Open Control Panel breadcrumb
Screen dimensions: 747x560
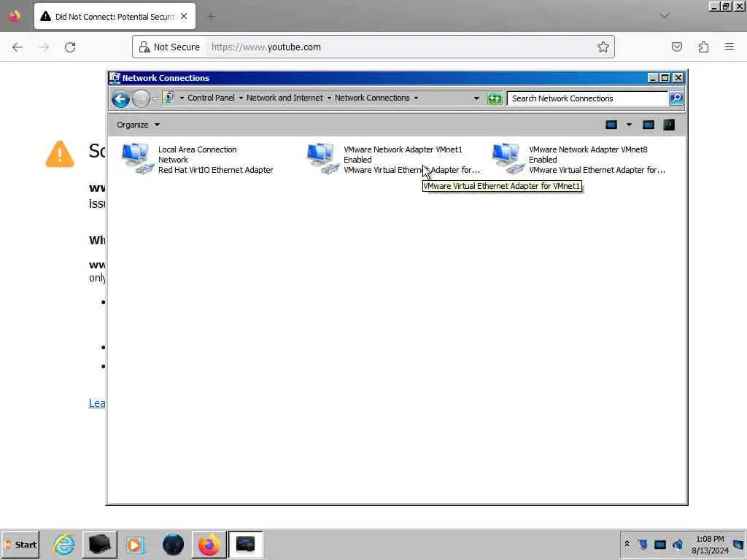[x=211, y=98]
